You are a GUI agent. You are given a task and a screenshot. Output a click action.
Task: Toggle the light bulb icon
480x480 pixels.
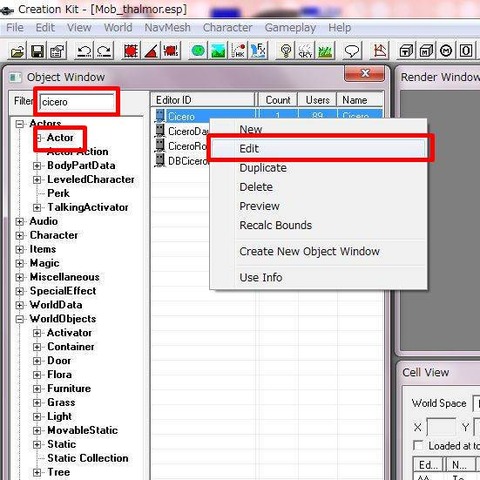tap(286, 51)
